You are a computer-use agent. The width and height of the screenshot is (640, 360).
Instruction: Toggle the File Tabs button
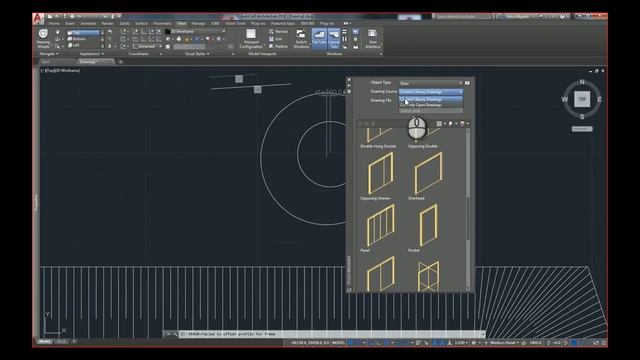319,39
